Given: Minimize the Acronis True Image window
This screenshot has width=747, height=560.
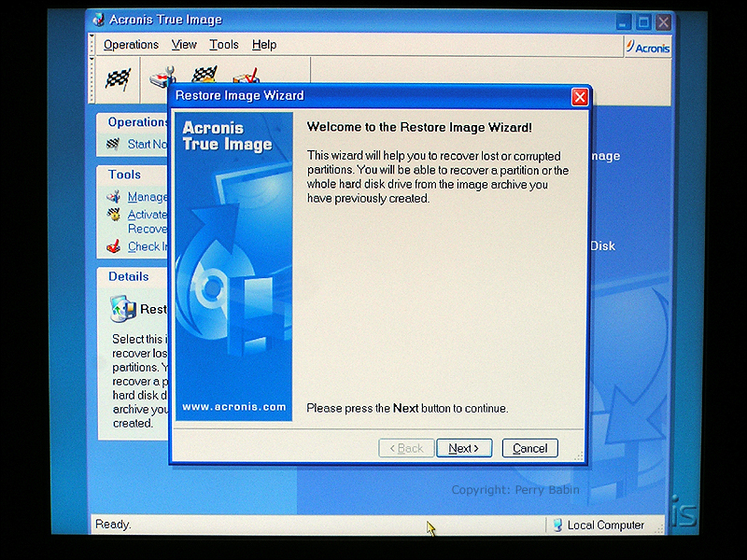Looking at the screenshot, I should coord(624,21).
